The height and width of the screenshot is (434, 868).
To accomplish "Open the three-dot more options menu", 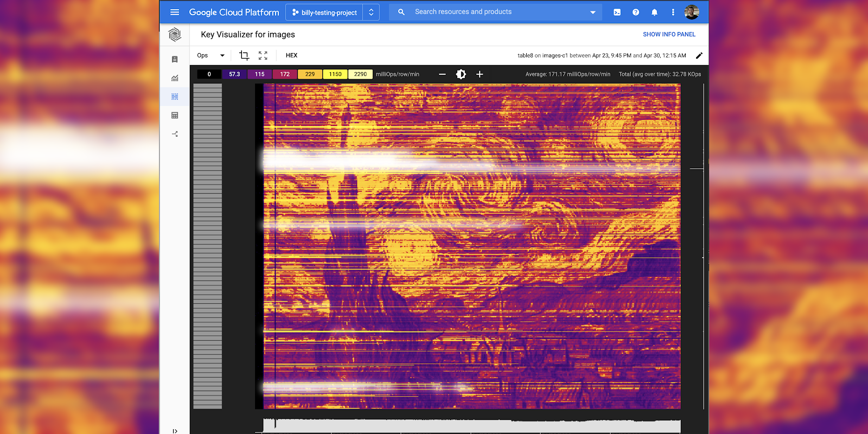I will (673, 12).
